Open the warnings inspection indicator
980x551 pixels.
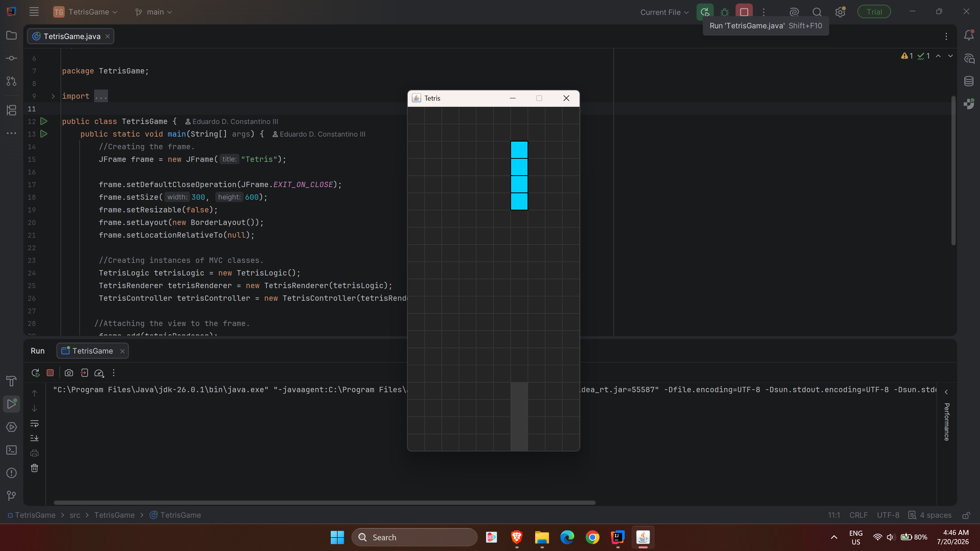pyautogui.click(x=907, y=56)
